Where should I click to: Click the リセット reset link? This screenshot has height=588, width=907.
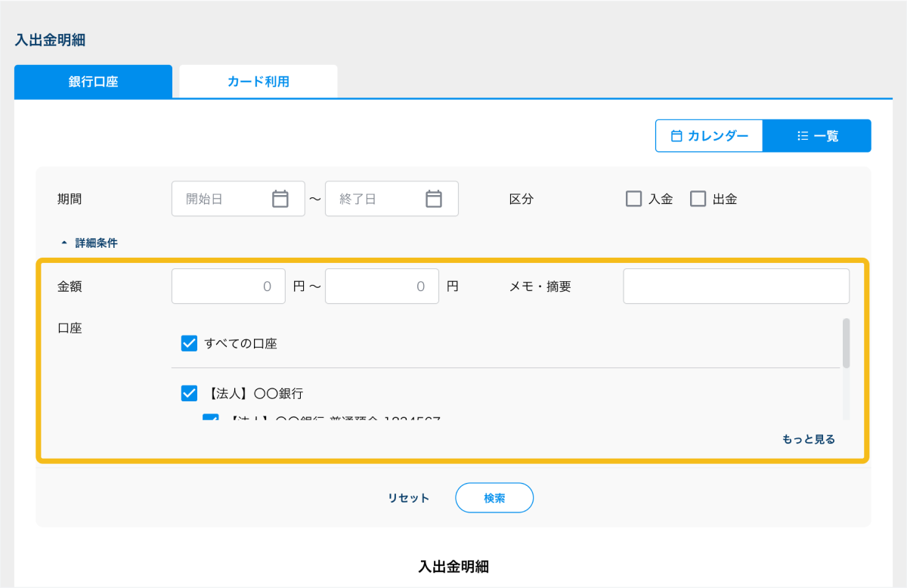pyautogui.click(x=409, y=497)
